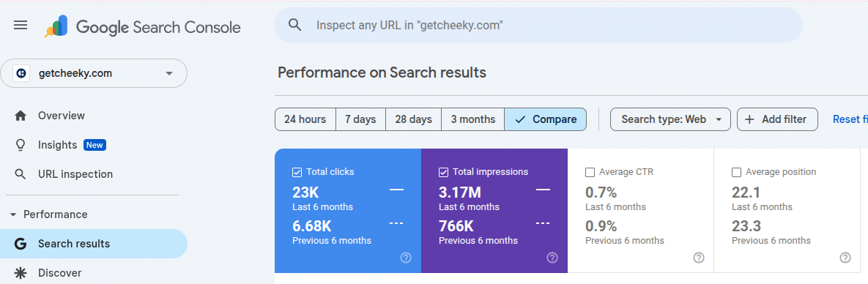The image size is (868, 284).
Task: Open the Search type: Web dropdown
Action: coord(670,119)
